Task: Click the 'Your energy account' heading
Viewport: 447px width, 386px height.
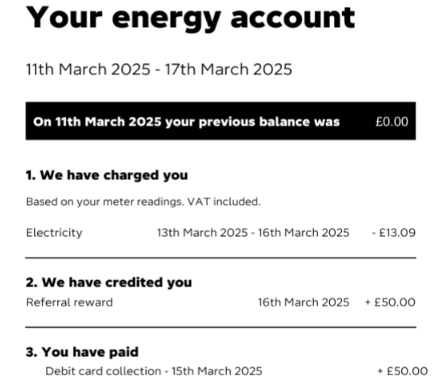Action: tap(191, 19)
